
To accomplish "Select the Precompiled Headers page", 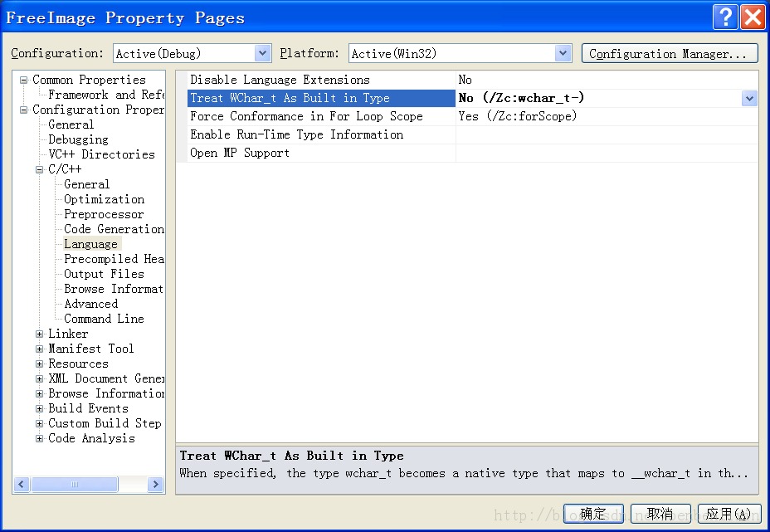I will 114,259.
